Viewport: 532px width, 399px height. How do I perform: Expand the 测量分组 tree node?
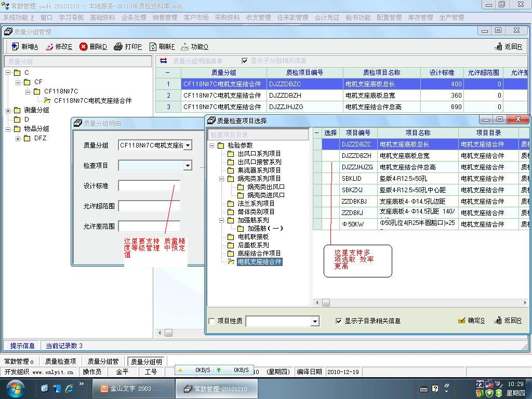[x=8, y=110]
